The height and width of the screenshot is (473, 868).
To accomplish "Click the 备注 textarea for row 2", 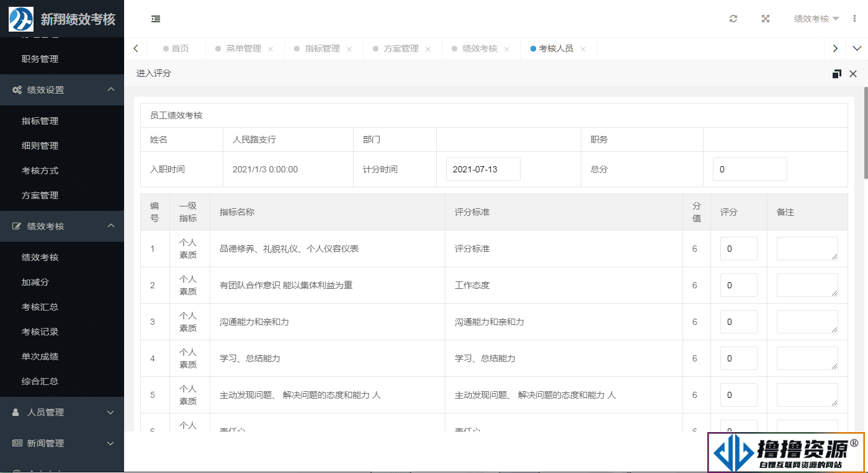I will 807,285.
